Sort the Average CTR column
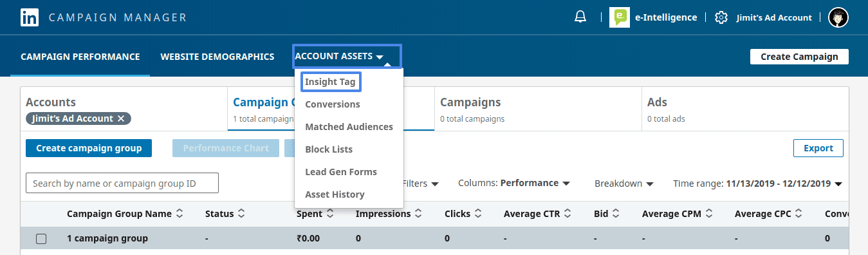The width and height of the screenshot is (868, 255). point(568,214)
